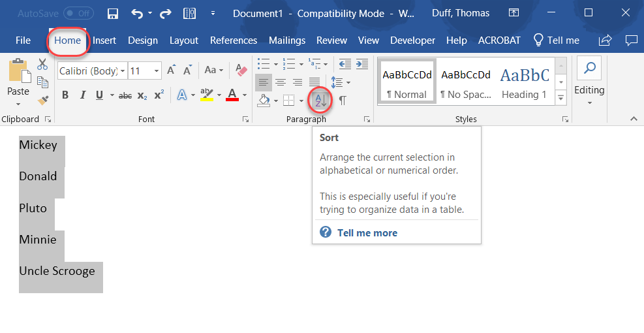Screen dimensions: 644x333
Task: Toggle Align Left button
Action: tap(263, 82)
